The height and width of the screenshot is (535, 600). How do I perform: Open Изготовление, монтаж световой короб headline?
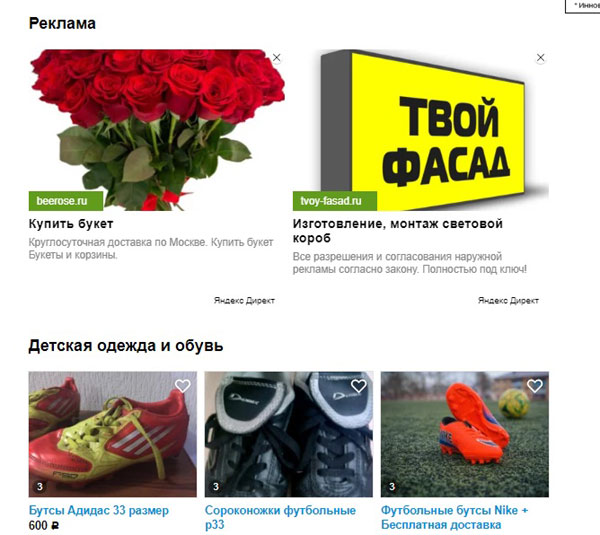[x=398, y=231]
